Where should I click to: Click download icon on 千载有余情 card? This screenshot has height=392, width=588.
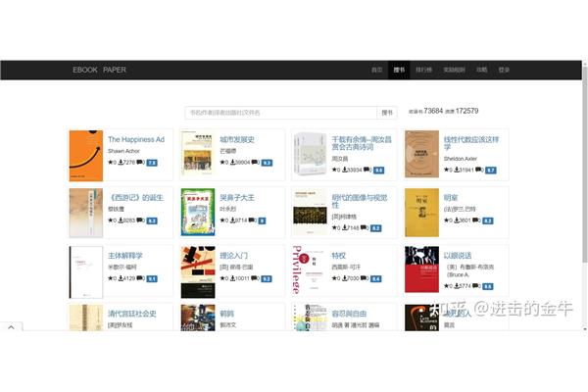(x=345, y=170)
